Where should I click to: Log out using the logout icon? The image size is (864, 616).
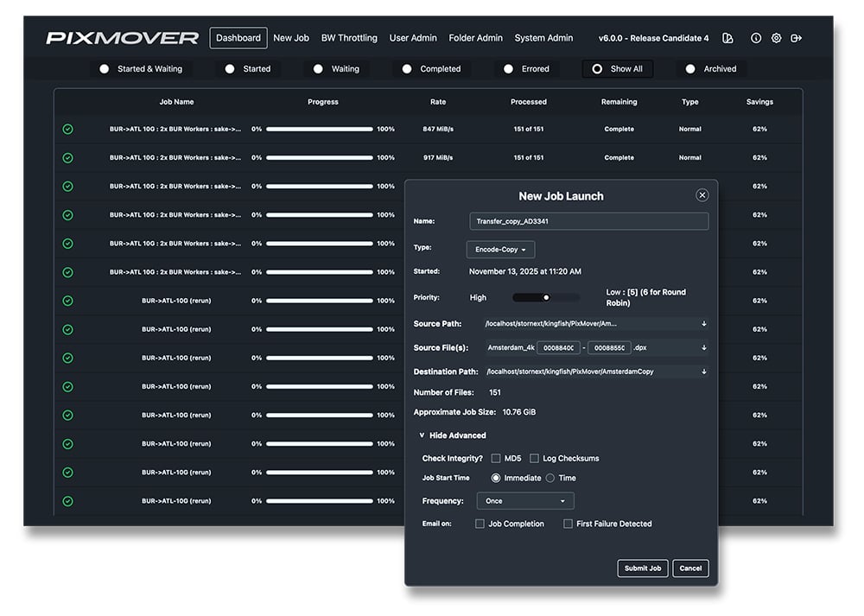[797, 38]
